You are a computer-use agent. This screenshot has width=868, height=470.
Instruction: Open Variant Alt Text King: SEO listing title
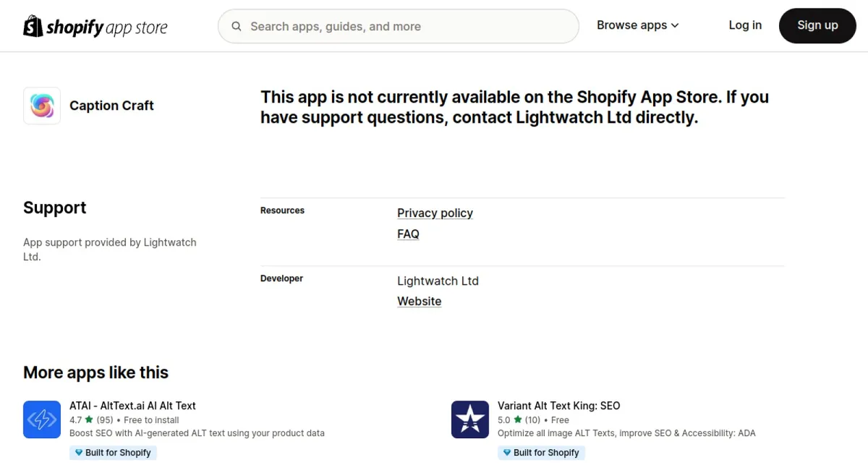[558, 406]
